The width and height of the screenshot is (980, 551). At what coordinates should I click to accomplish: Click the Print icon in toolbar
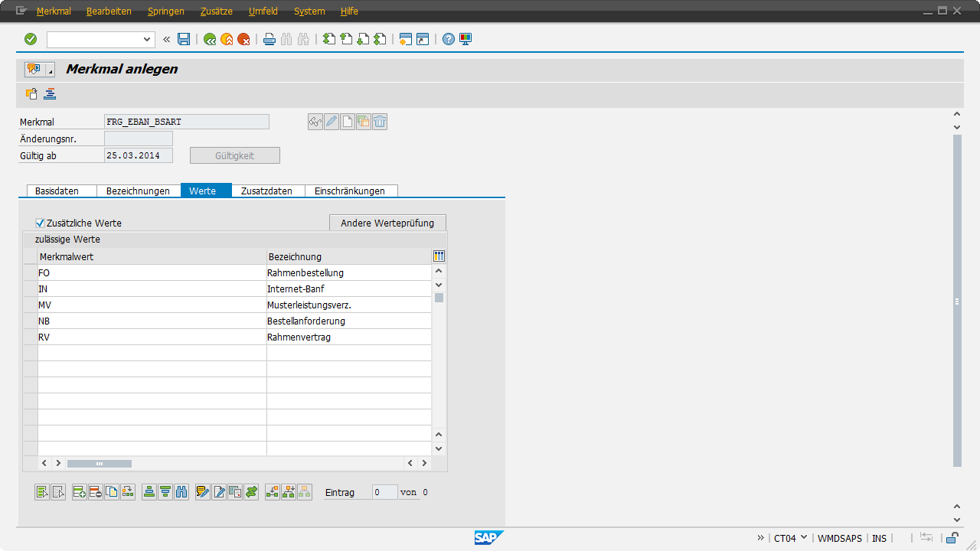tap(269, 39)
